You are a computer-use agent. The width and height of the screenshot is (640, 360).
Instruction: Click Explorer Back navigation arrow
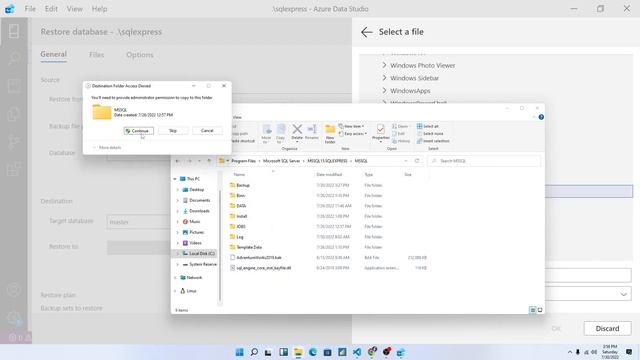[x=178, y=161]
